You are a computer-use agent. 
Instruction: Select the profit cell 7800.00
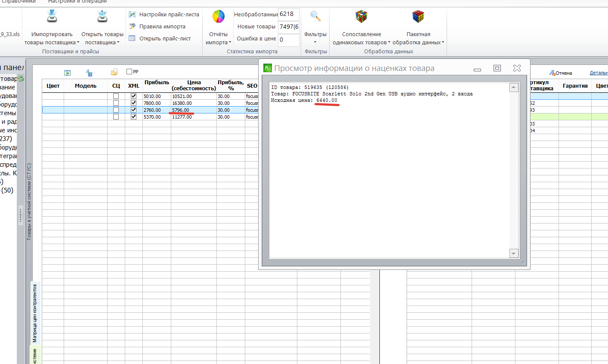coord(157,103)
